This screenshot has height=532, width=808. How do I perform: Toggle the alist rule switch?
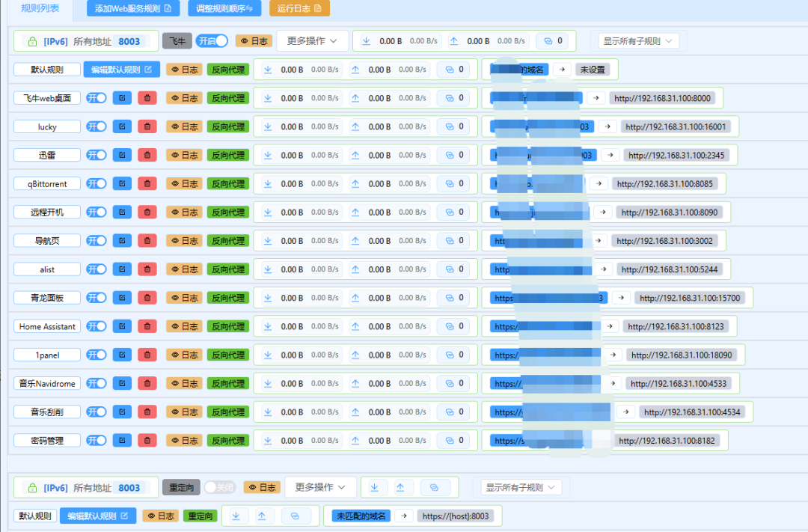click(97, 269)
